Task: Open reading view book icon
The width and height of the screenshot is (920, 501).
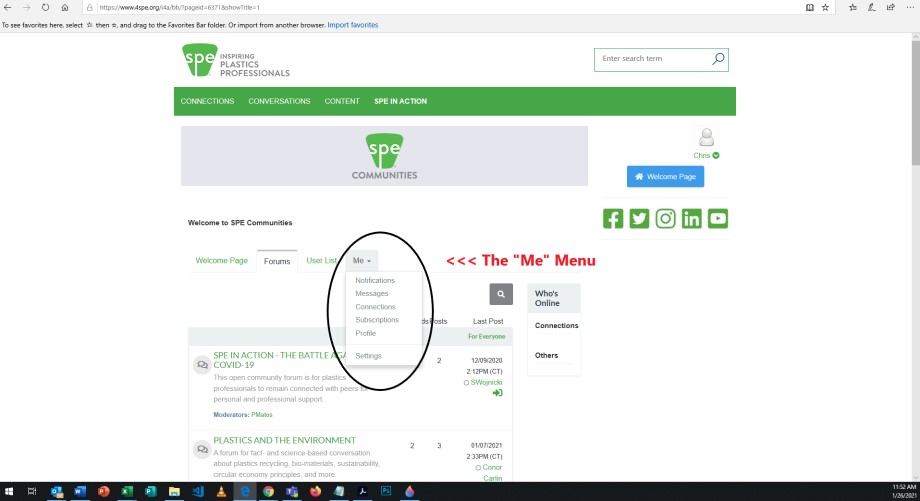Action: tap(810, 8)
